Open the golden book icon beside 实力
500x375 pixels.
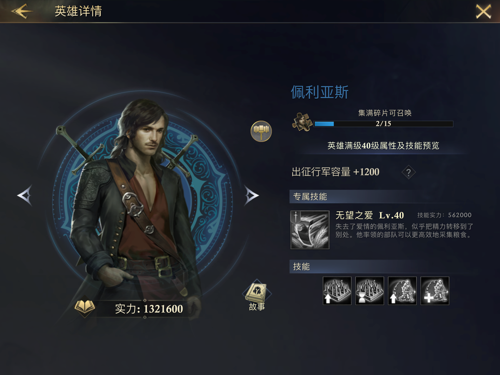pyautogui.click(x=85, y=307)
